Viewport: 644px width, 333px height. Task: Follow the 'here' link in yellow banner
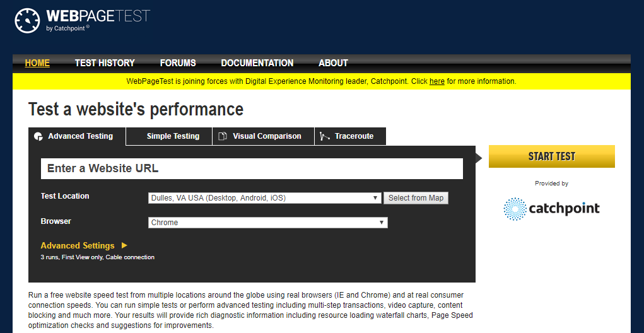pos(437,81)
